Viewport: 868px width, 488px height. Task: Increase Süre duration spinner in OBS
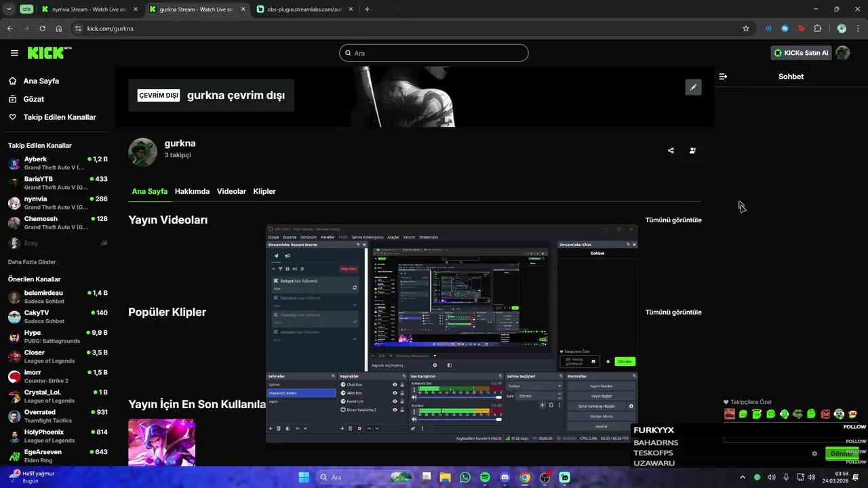pyautogui.click(x=559, y=394)
